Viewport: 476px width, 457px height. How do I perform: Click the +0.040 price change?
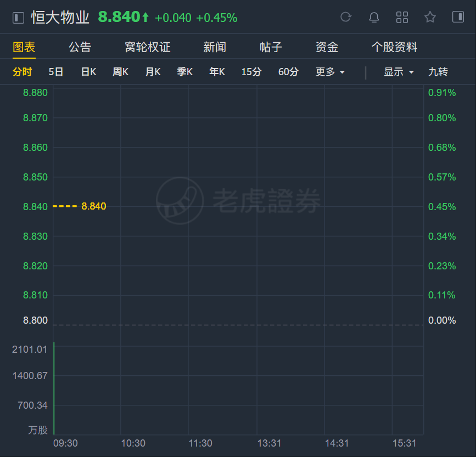click(173, 18)
